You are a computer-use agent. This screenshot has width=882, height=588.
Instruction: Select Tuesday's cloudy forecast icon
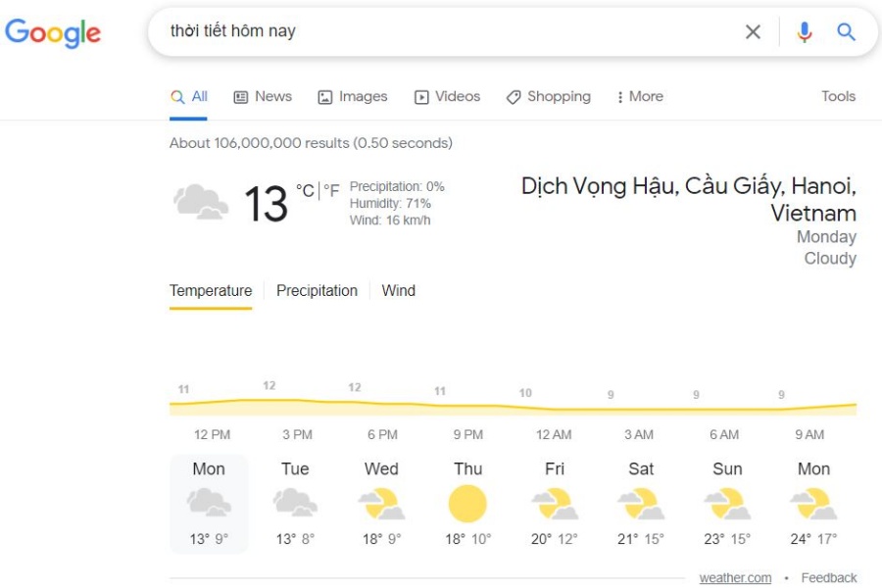pyautogui.click(x=295, y=503)
